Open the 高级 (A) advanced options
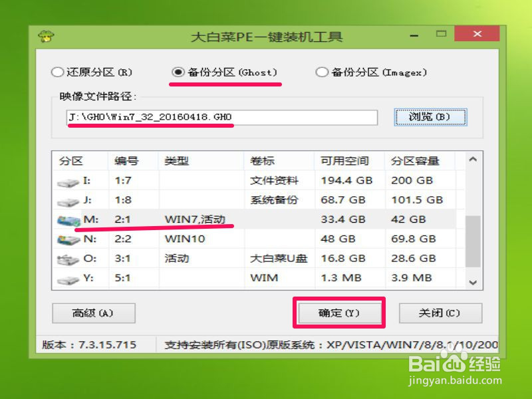Viewport: 532px width, 399px height. pyautogui.click(x=94, y=313)
